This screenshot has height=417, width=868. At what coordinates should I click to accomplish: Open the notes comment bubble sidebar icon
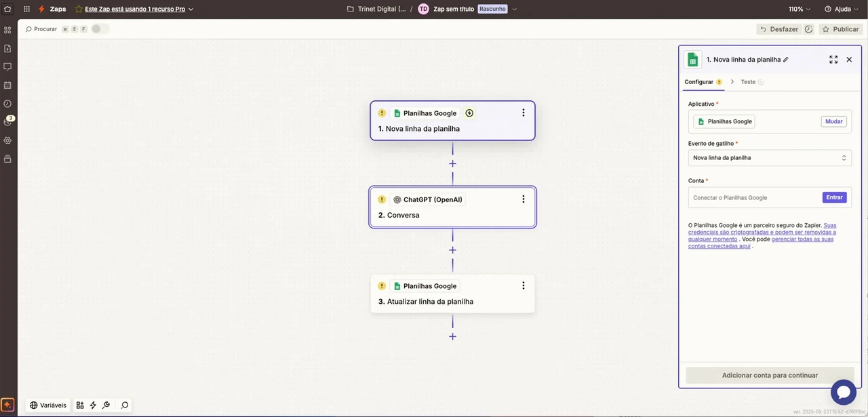pos(7,66)
